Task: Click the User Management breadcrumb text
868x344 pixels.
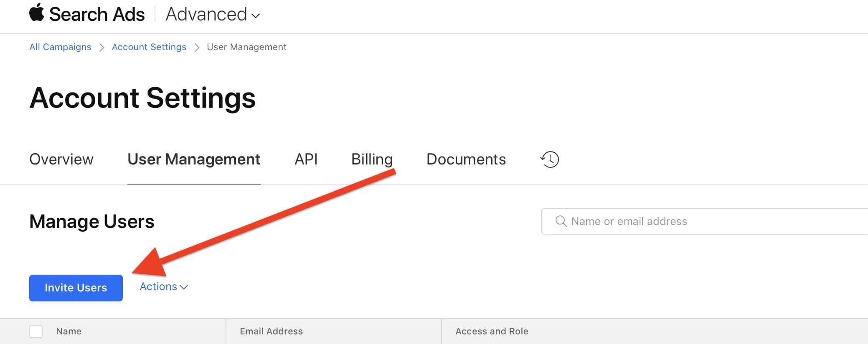Action: [246, 47]
